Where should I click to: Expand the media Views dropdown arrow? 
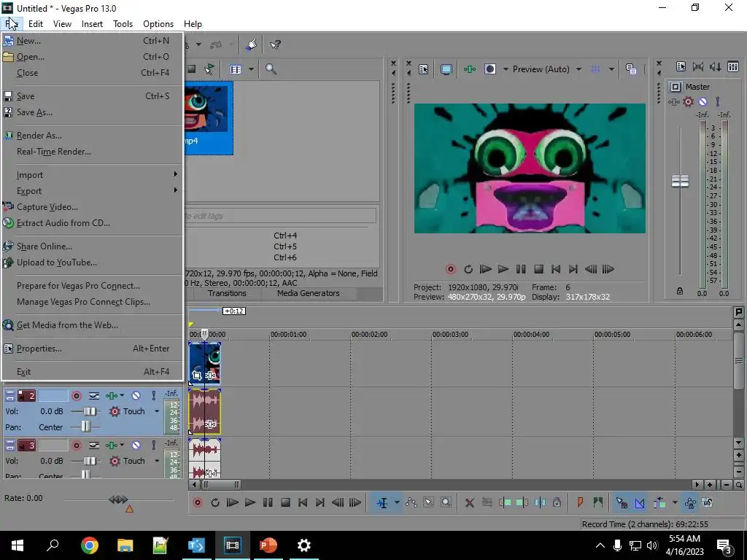251,69
